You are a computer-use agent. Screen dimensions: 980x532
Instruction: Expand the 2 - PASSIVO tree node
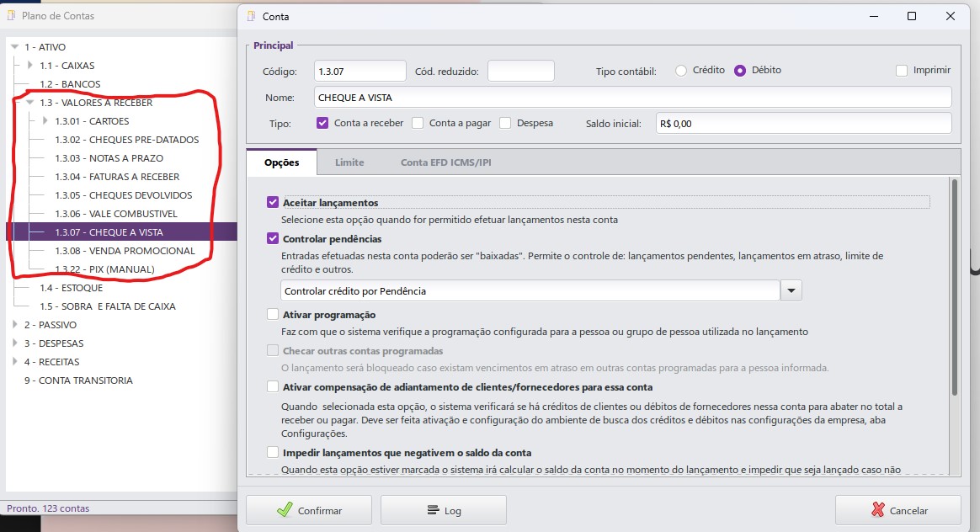click(14, 325)
